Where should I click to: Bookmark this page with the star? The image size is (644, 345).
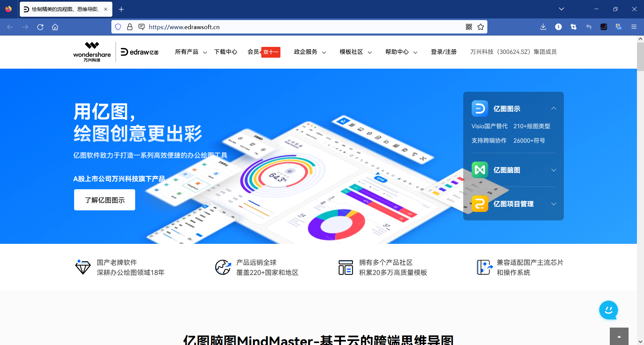pos(481,27)
